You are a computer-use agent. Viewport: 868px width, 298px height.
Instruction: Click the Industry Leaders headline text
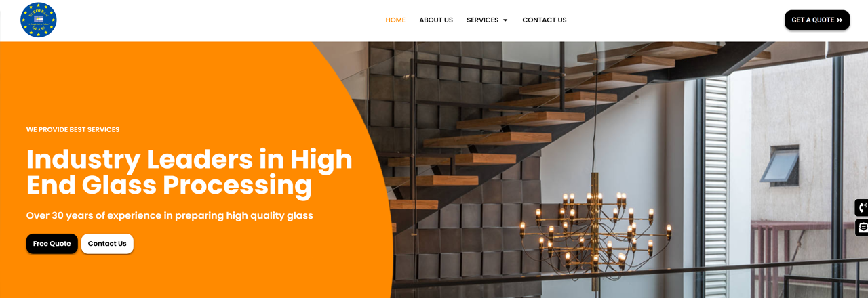[x=189, y=172]
